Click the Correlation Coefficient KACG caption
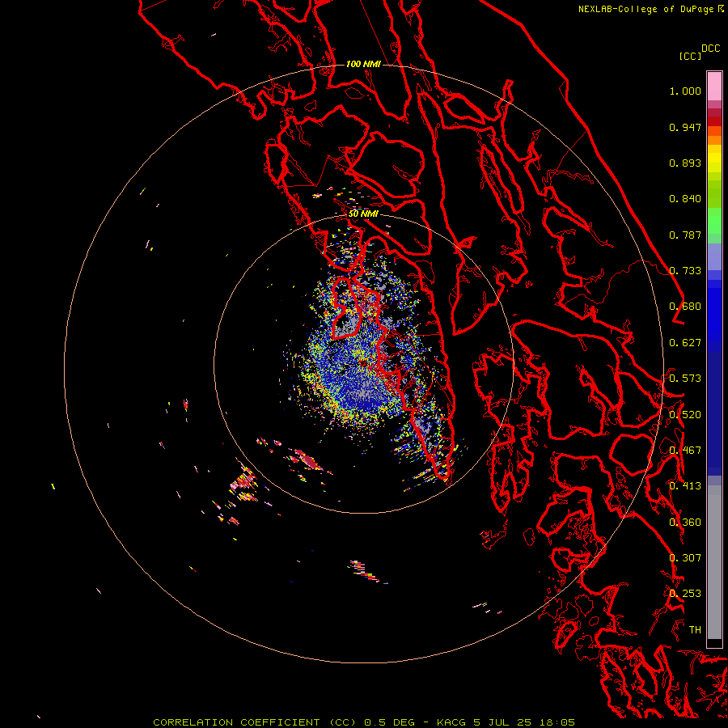Screen dimensions: 728x728 tap(364, 722)
